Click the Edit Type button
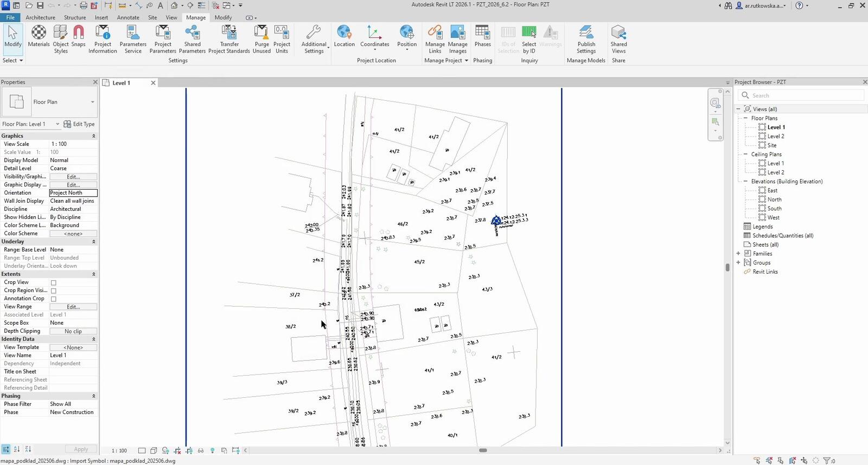The width and height of the screenshot is (868, 465). [79, 124]
